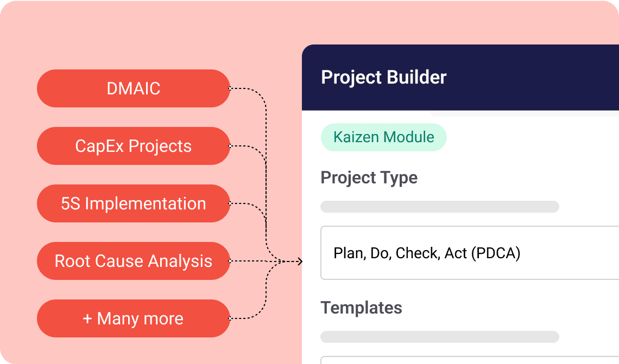Select the CapEx Projects pill
This screenshot has height=364, width=619.
(x=134, y=146)
